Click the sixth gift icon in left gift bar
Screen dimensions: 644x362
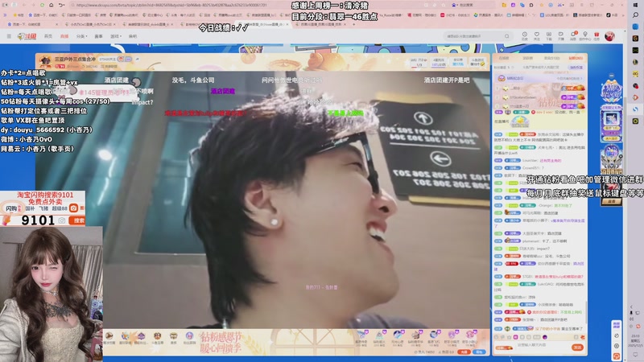click(x=189, y=337)
